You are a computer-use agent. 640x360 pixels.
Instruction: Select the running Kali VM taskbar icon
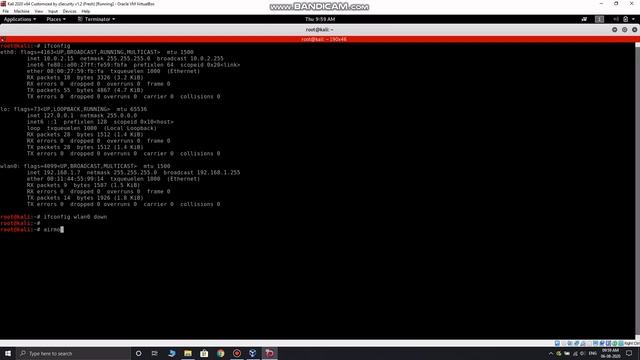(x=269, y=353)
